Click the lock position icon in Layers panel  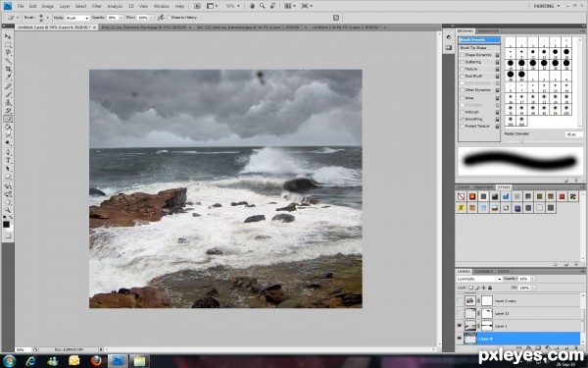[483, 288]
